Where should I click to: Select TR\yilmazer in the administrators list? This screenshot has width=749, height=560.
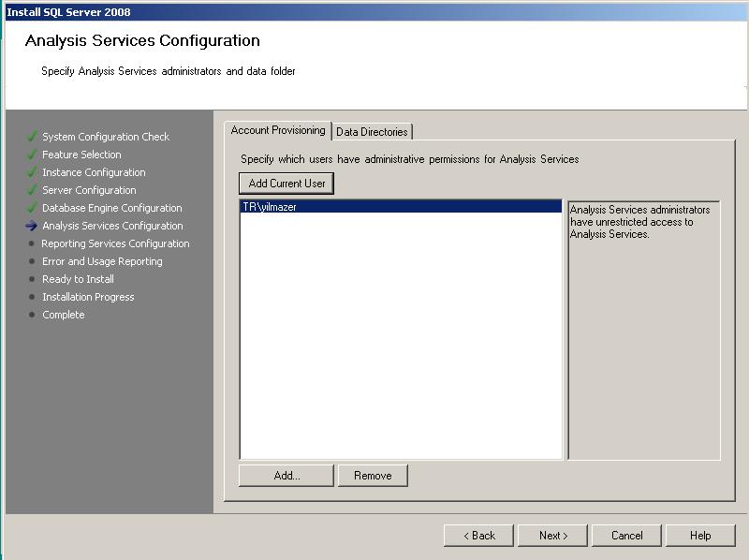[x=401, y=206]
